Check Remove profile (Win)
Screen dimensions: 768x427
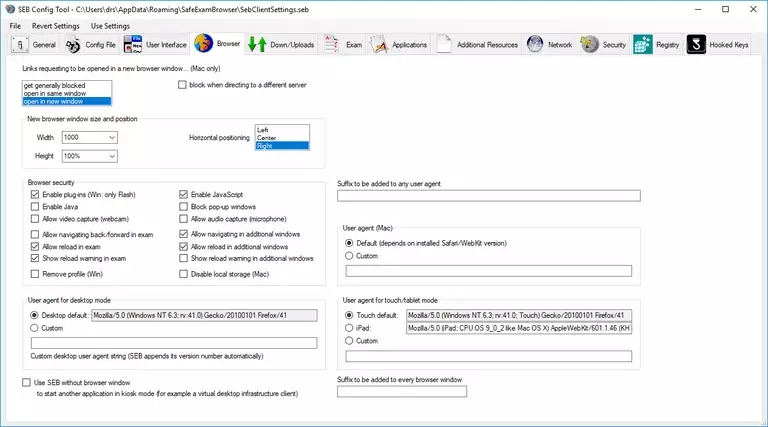pos(35,274)
